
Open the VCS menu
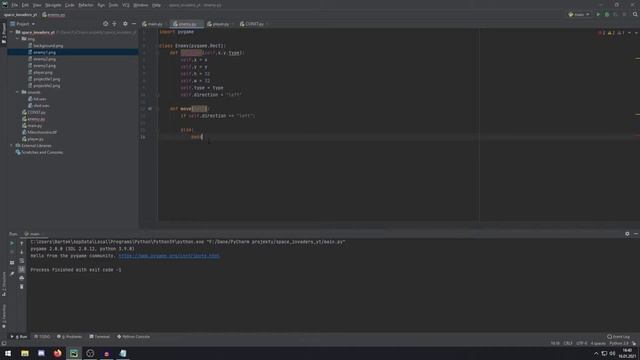coord(126,5)
